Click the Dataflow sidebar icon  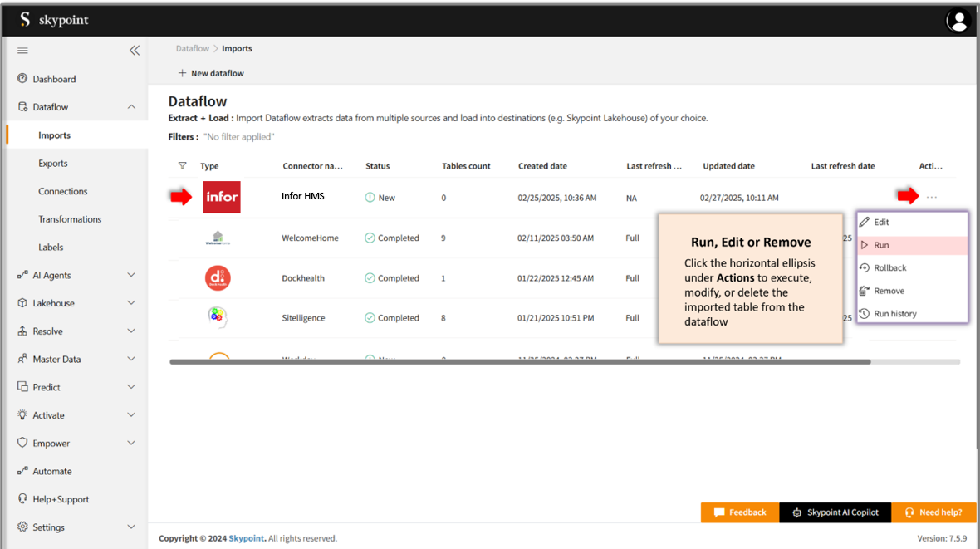coord(22,107)
